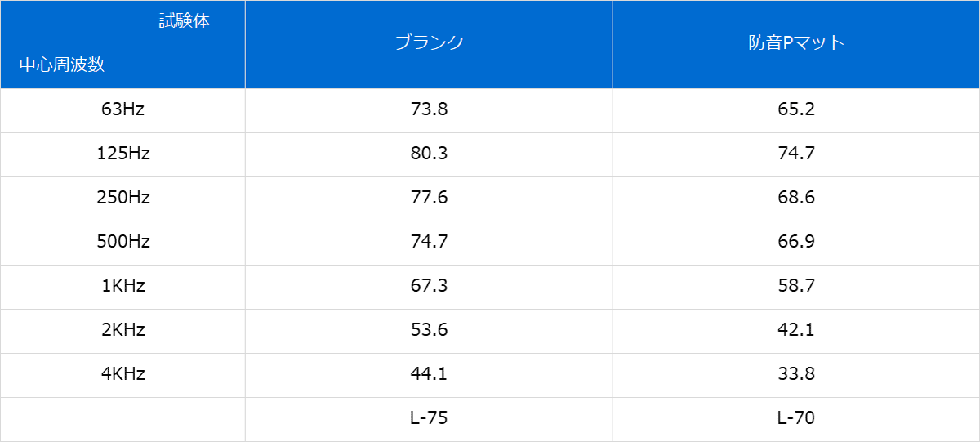
Task: Click the 53.6 value cell
Action: (429, 330)
